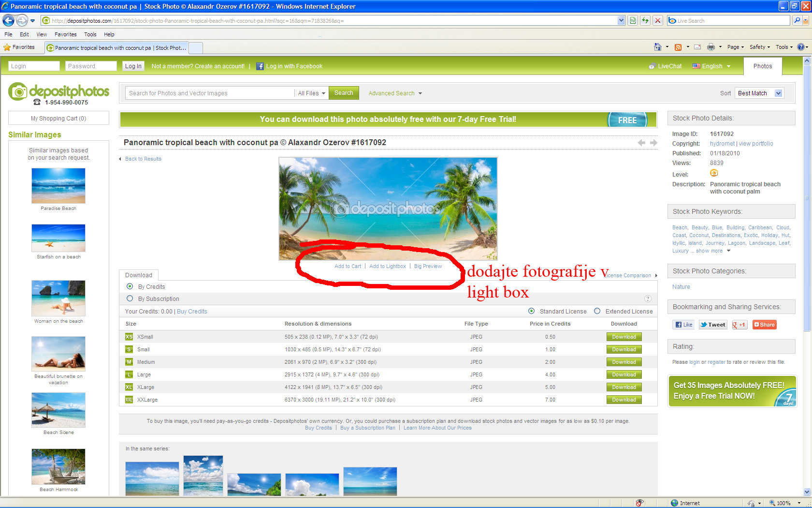Select the By Credits radio button
This screenshot has height=508, width=812.
click(x=130, y=286)
